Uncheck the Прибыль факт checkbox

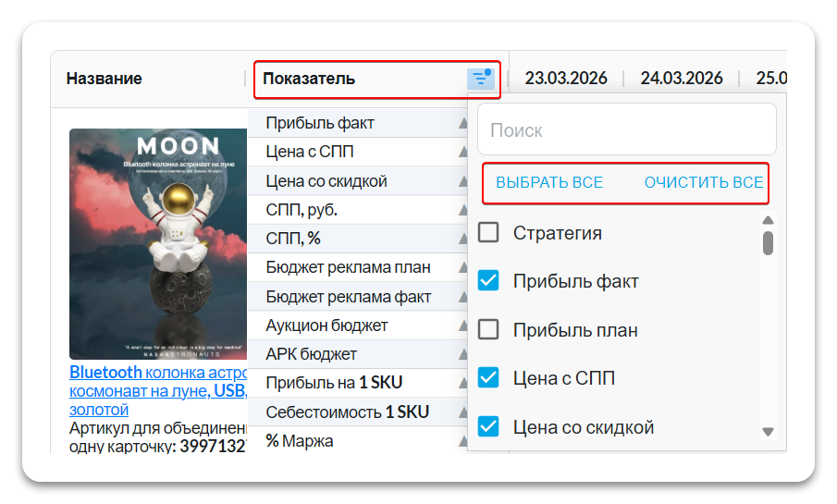pos(488,281)
